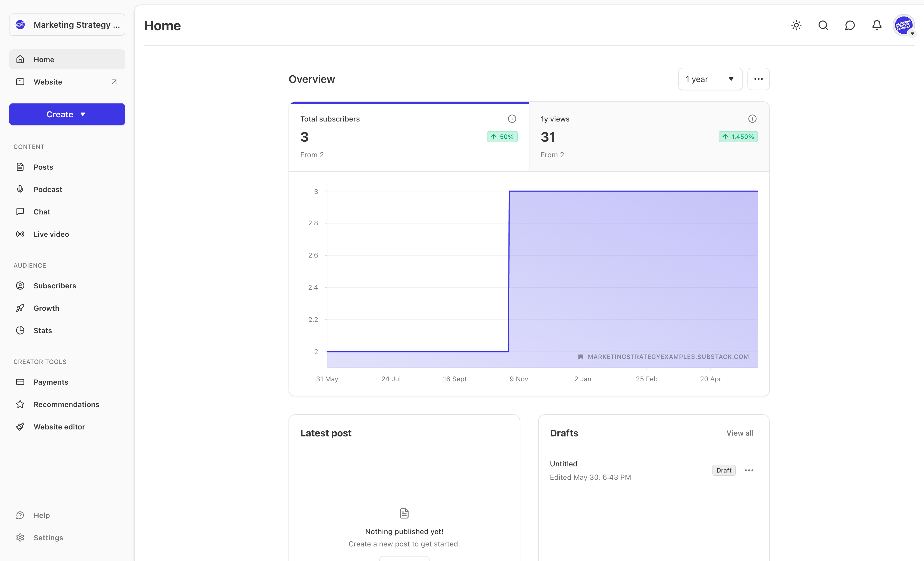This screenshot has height=561, width=924.
Task: Open the Marketing Strategy publication switcher
Action: [x=67, y=25]
